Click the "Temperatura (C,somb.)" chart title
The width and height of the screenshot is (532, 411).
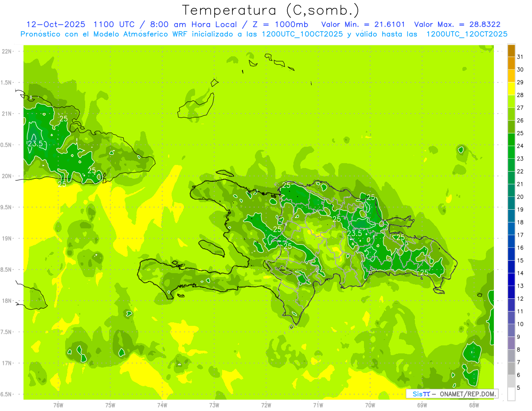point(271,10)
